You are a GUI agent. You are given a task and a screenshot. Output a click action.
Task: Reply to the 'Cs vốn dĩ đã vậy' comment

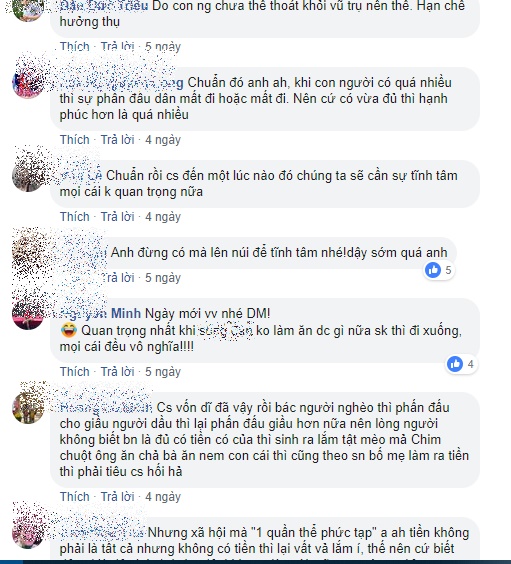tap(117, 497)
